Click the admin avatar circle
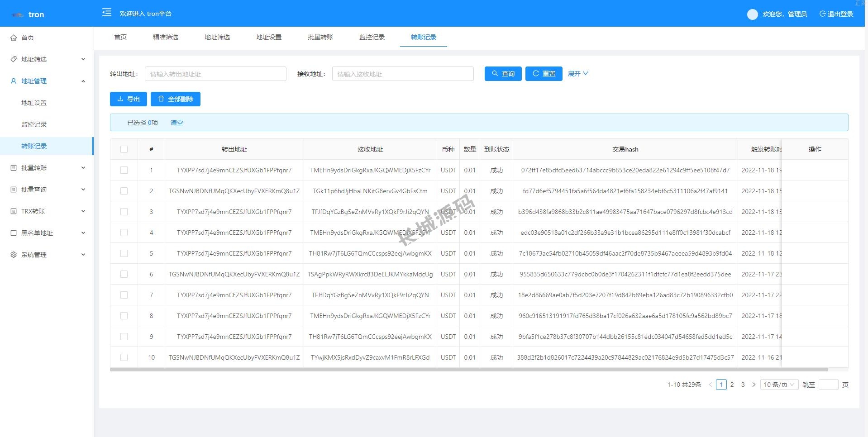868x437 pixels. click(752, 14)
